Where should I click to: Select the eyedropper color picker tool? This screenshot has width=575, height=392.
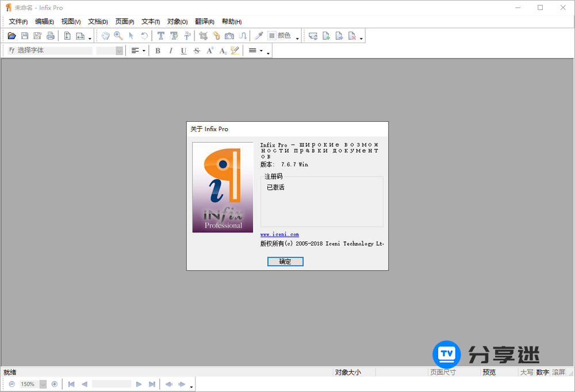[259, 36]
